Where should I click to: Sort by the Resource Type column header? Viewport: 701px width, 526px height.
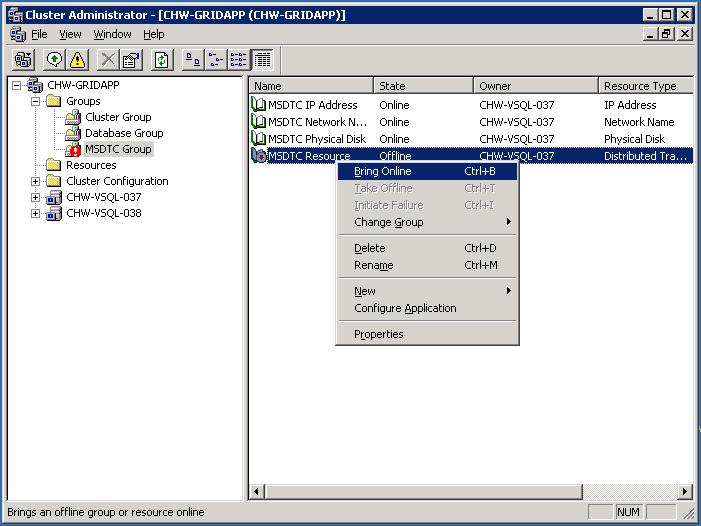coord(646,86)
